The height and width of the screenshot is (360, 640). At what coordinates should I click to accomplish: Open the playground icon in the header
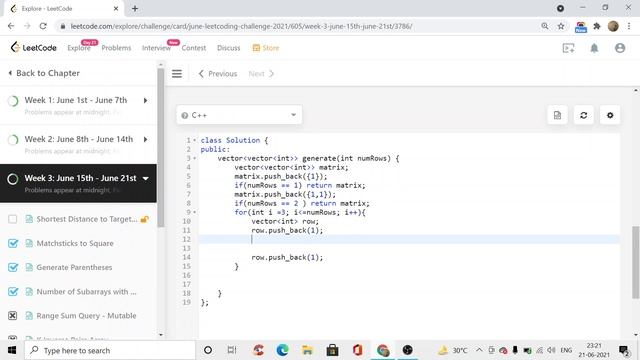(568, 48)
